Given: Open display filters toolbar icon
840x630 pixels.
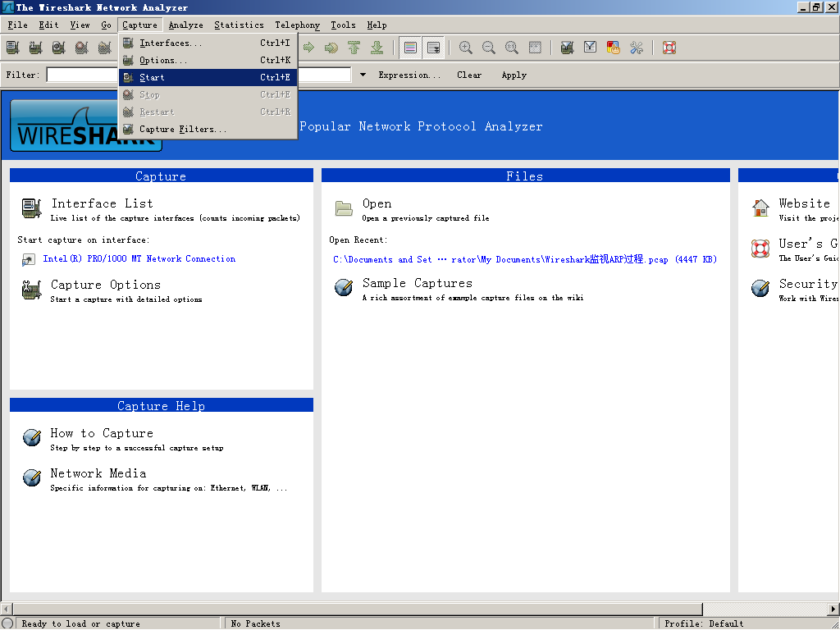Looking at the screenshot, I should coord(591,48).
